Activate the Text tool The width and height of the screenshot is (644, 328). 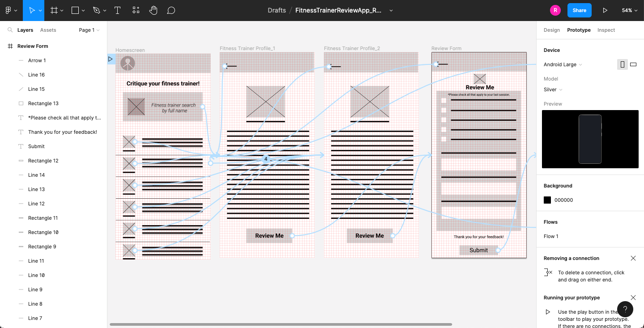pyautogui.click(x=117, y=10)
